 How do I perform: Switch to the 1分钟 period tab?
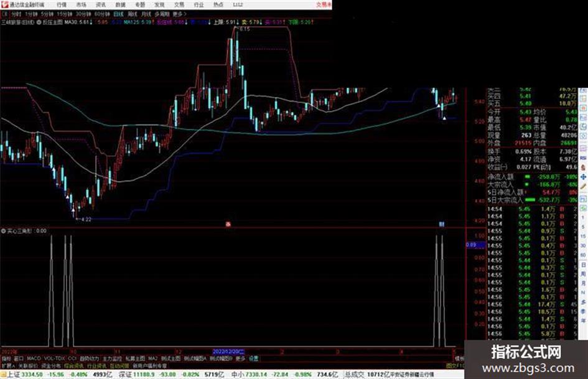31,14
